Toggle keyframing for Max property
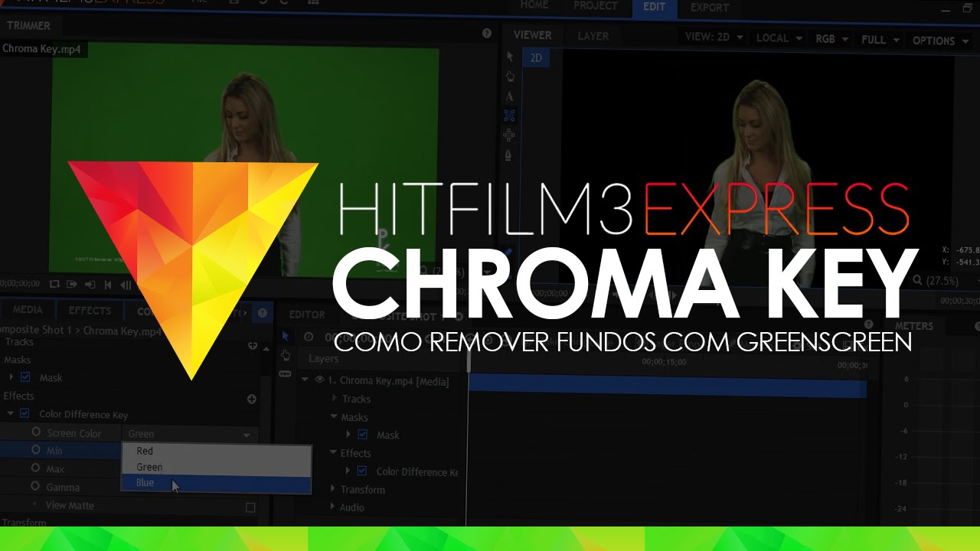The image size is (980, 551). pos(36,468)
